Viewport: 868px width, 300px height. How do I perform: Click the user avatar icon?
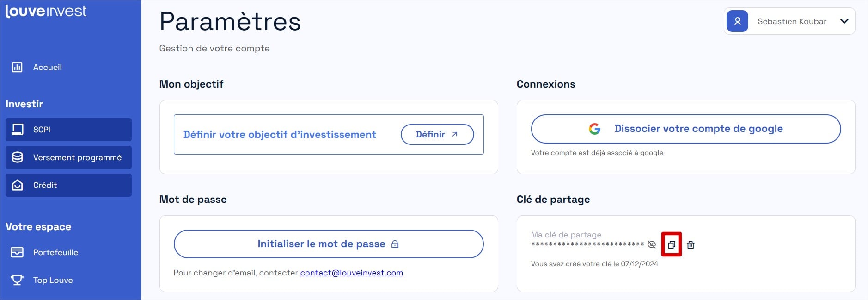(x=737, y=21)
